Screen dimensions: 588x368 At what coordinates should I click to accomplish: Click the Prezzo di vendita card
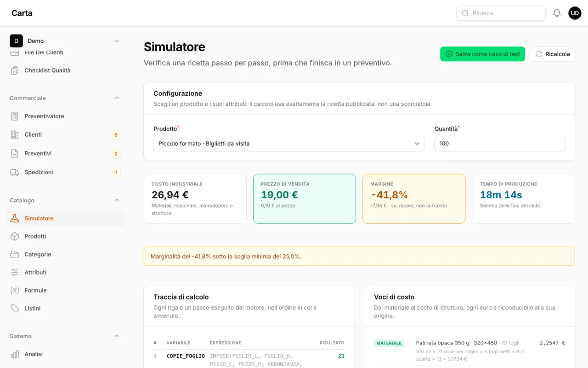[305, 199]
